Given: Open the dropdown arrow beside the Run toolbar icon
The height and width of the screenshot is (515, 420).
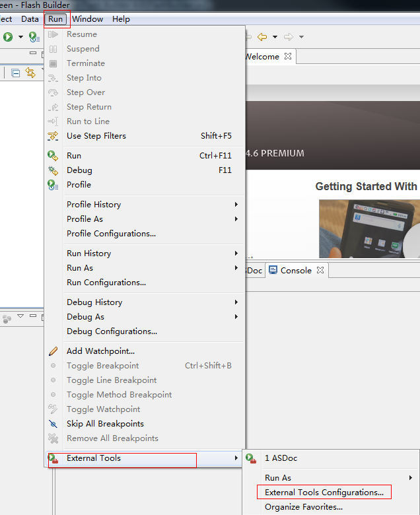Looking at the screenshot, I should pos(20,37).
